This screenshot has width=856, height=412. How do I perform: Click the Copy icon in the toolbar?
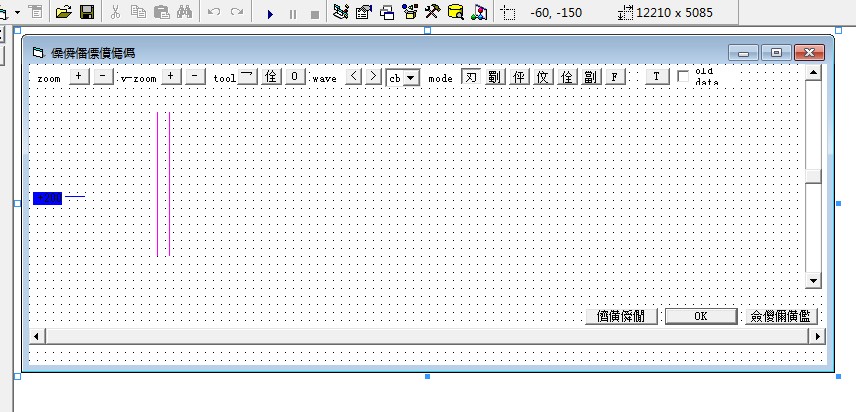tap(138, 12)
